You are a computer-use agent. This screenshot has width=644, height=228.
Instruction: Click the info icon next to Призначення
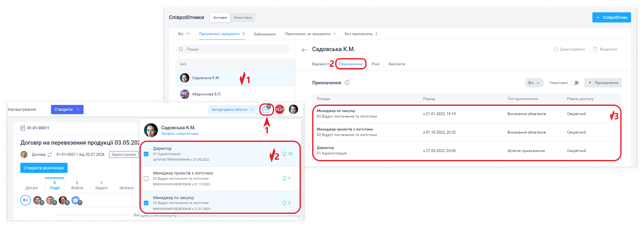tap(347, 83)
